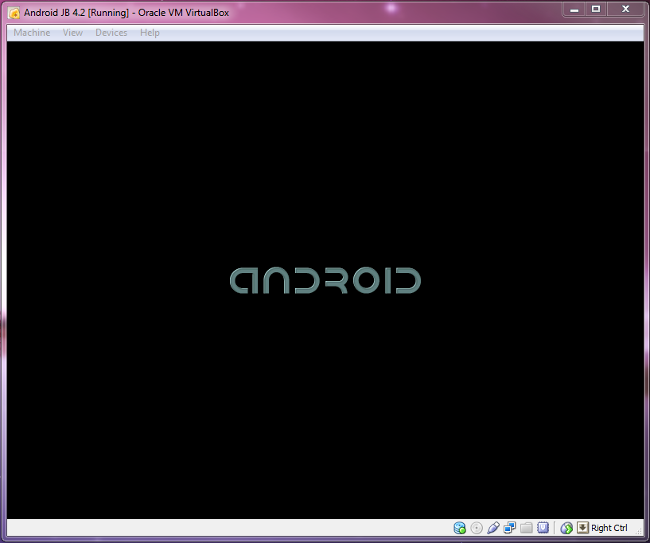Click the Right Ctrl host key label
The height and width of the screenshot is (543, 650).
pyautogui.click(x=609, y=528)
